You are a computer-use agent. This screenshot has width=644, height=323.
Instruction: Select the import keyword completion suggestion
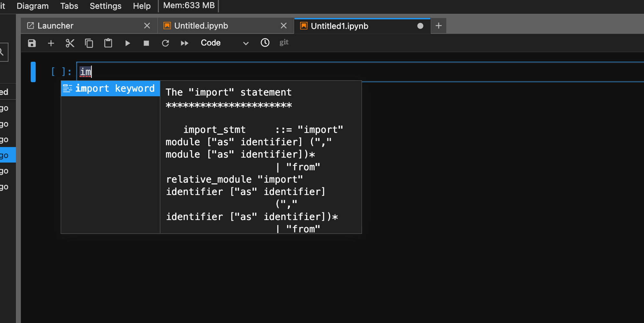pyautogui.click(x=110, y=88)
